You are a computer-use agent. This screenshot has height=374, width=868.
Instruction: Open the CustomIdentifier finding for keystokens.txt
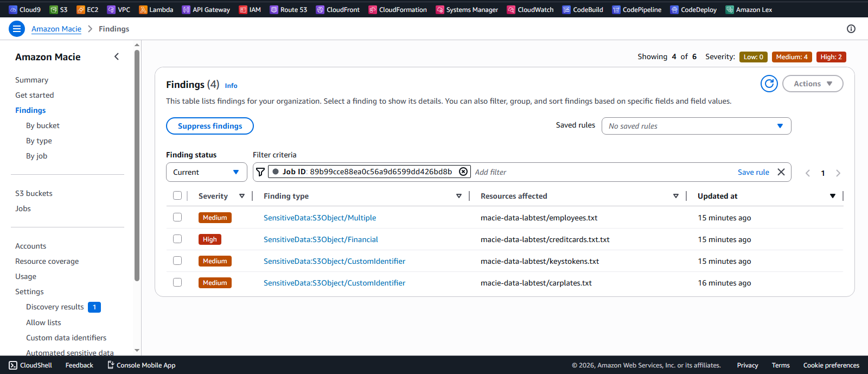point(334,261)
